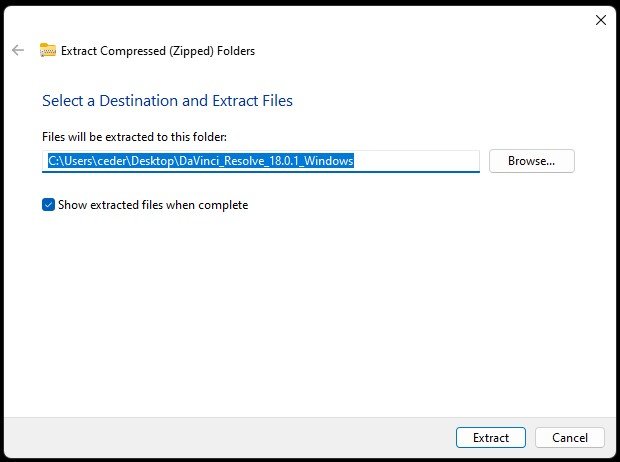Click the 'Files will be extracted to this folder:' label

134,137
